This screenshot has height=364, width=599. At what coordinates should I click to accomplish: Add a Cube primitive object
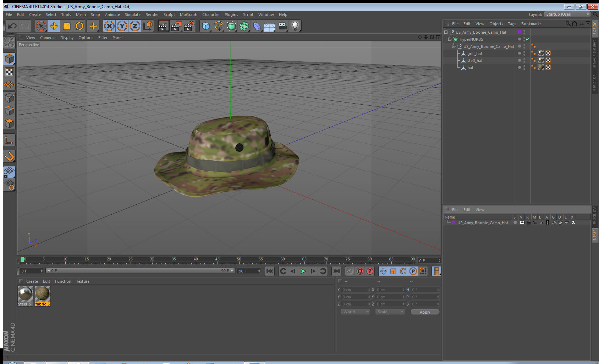click(206, 26)
